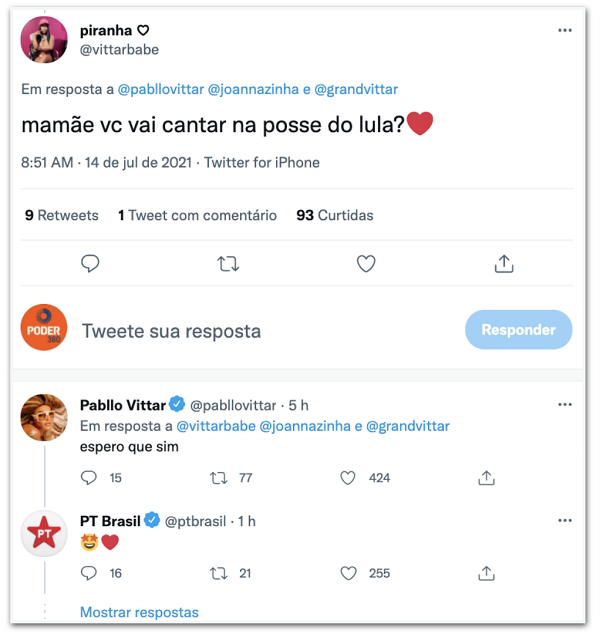Like the main tweet with heart icon
This screenshot has height=641, width=600.
366,263
